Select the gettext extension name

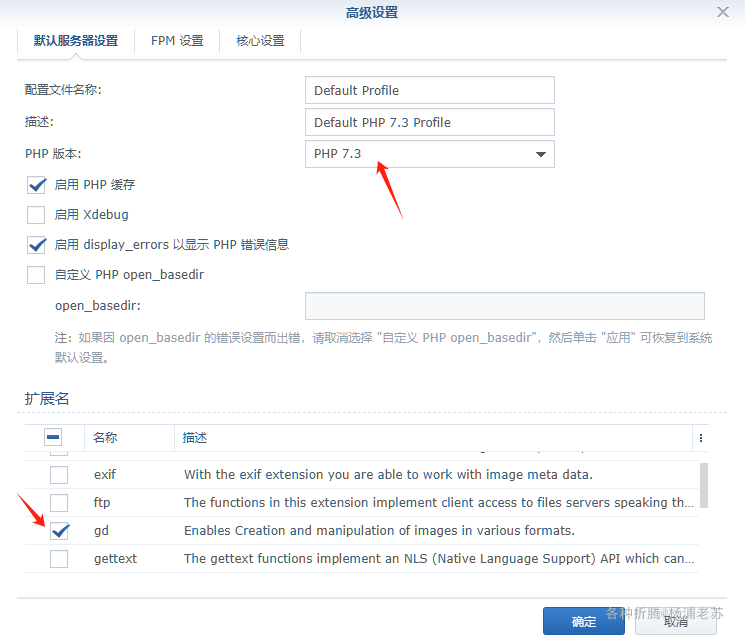click(115, 559)
